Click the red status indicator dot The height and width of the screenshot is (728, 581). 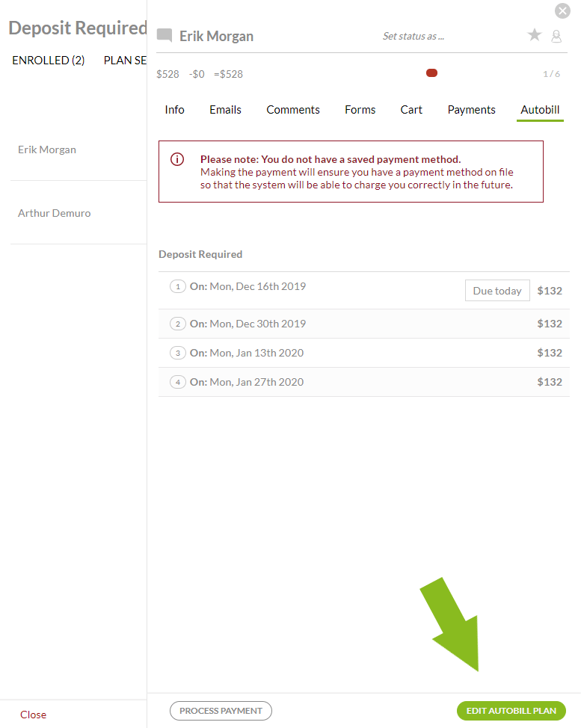click(x=431, y=73)
